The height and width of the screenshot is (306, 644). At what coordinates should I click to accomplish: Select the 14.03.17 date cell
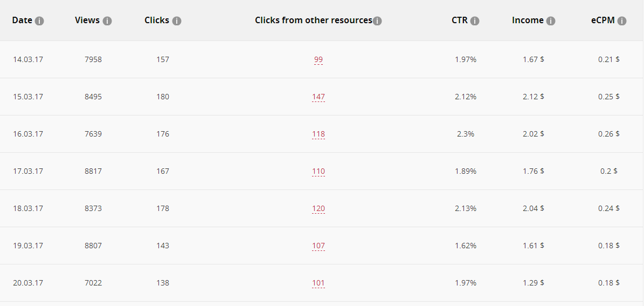point(28,60)
